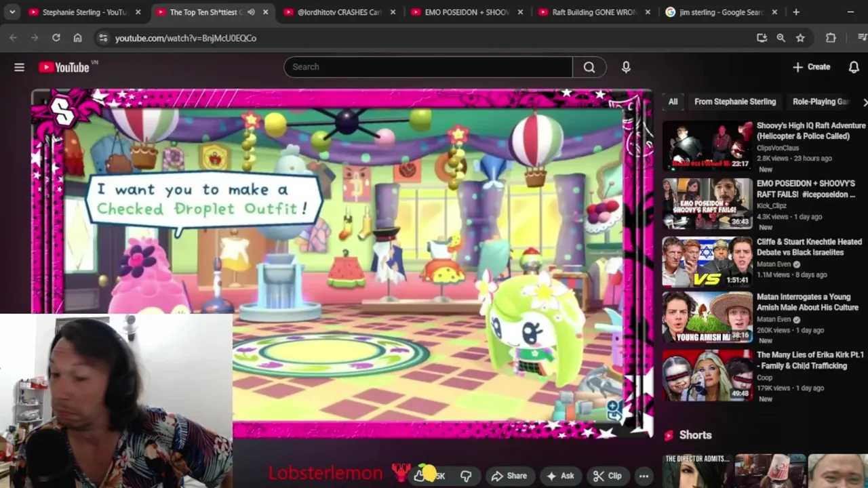
Task: Switch to EMO POSEIDON + SHOOVY tab
Action: [467, 12]
